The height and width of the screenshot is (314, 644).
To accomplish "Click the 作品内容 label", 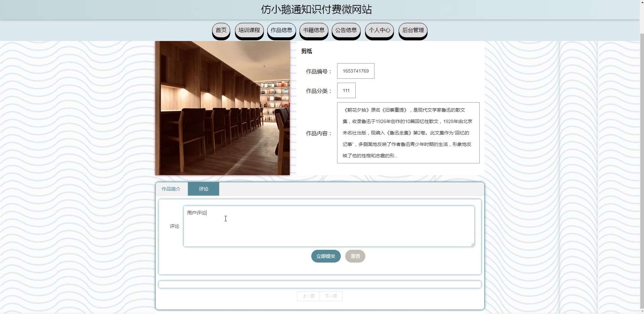I will pyautogui.click(x=319, y=133).
